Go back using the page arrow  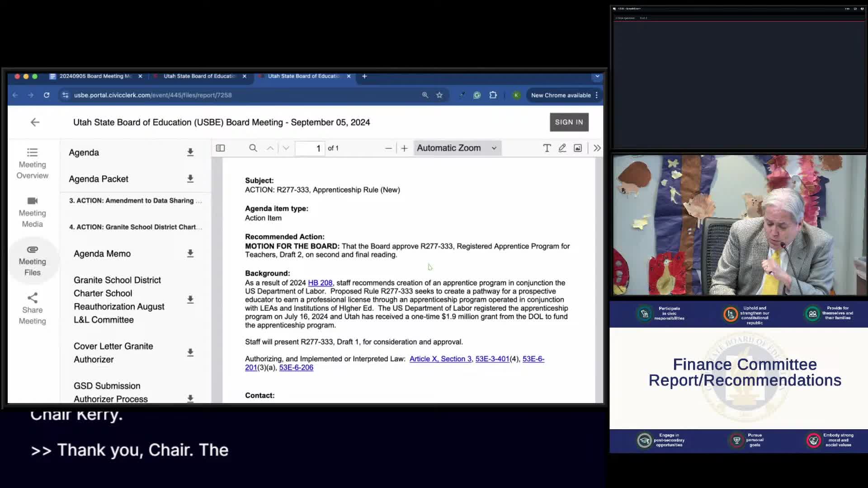[x=35, y=122]
